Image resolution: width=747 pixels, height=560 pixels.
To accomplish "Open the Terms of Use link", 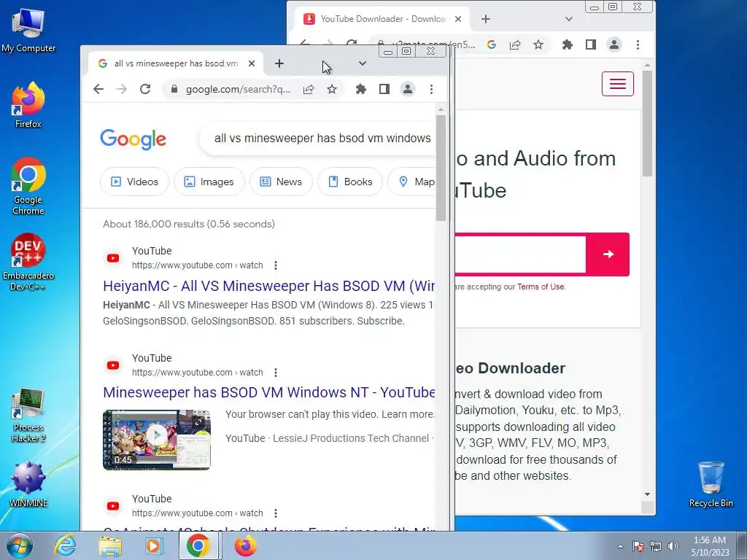I will (541, 287).
